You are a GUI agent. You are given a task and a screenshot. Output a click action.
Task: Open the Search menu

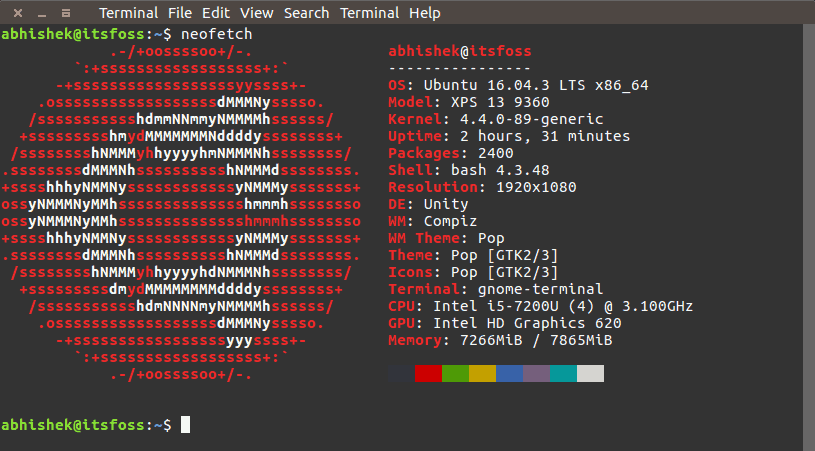point(306,13)
